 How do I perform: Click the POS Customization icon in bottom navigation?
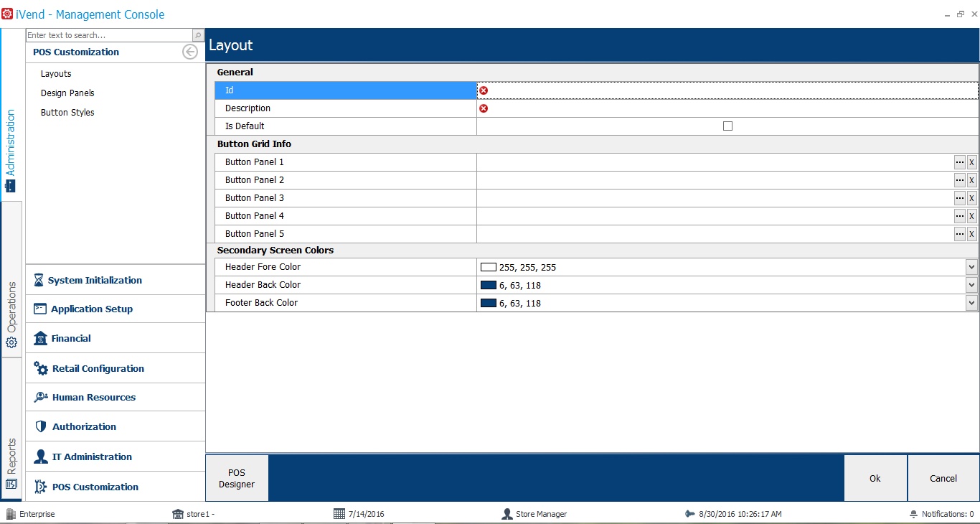[x=41, y=487]
